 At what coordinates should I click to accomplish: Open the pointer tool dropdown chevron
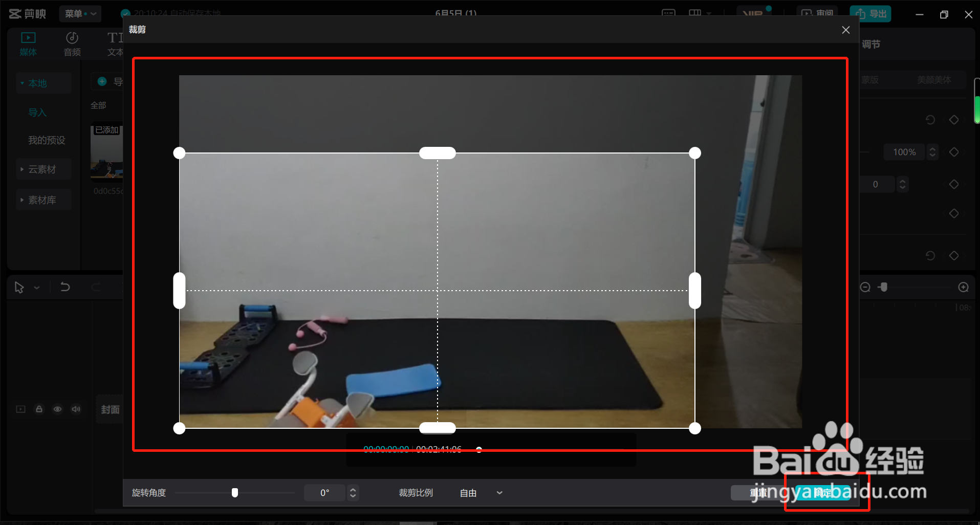coord(37,288)
